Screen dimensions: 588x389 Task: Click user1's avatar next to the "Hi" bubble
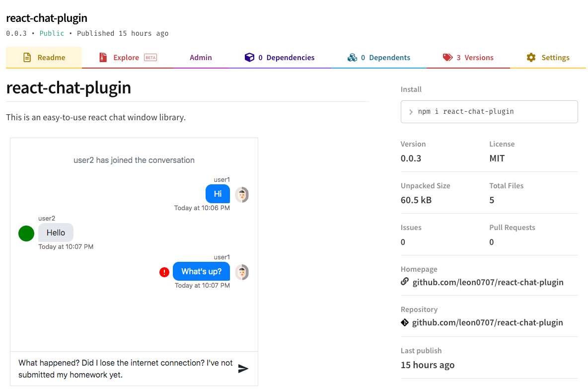click(x=242, y=194)
